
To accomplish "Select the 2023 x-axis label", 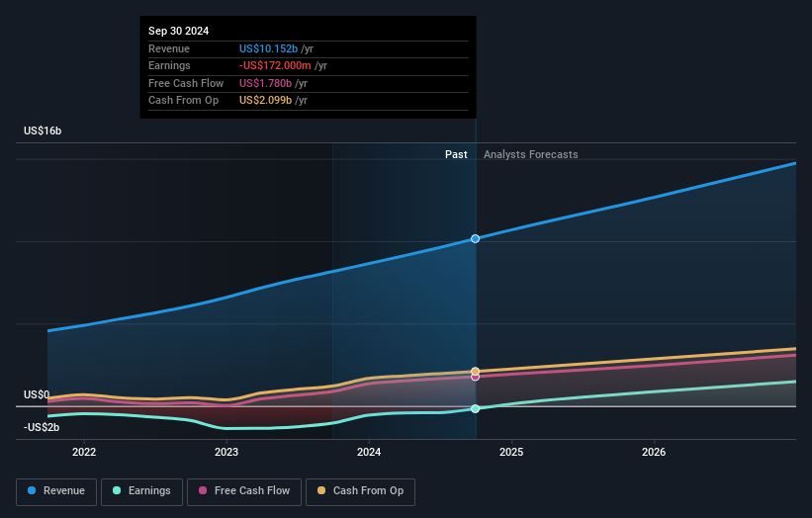I will coord(226,452).
